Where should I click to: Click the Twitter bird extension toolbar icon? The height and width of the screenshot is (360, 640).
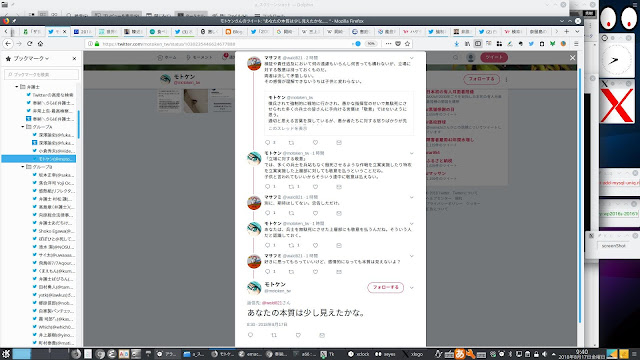pyautogui.click(x=531, y=44)
